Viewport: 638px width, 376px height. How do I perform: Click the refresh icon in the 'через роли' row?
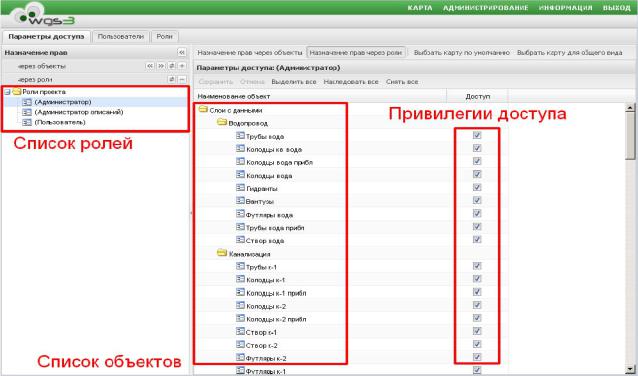pyautogui.click(x=172, y=79)
